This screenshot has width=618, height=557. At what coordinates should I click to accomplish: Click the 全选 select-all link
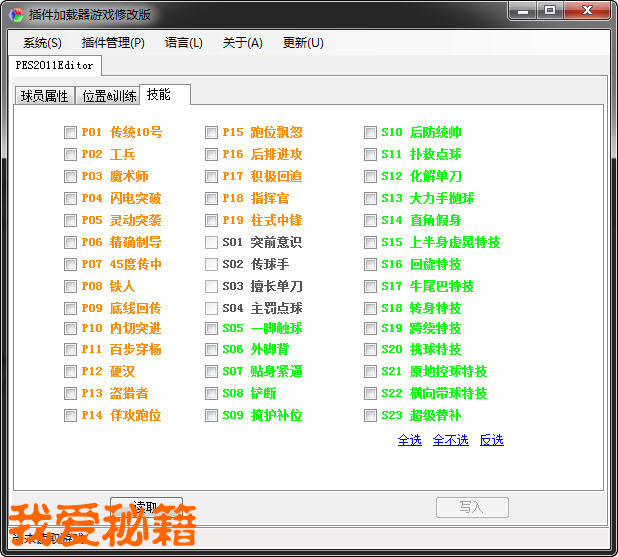tap(409, 440)
